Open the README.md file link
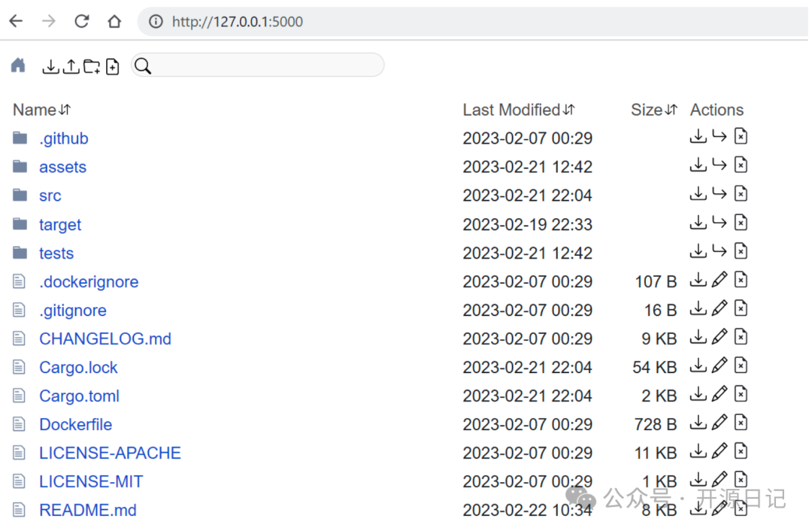Screen dimensions: 812x531 [x=88, y=510]
